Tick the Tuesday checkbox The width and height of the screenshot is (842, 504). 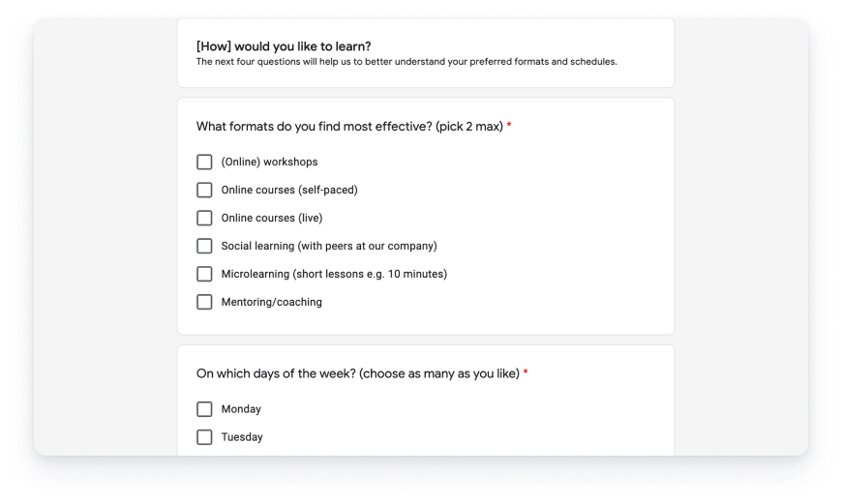[204, 437]
